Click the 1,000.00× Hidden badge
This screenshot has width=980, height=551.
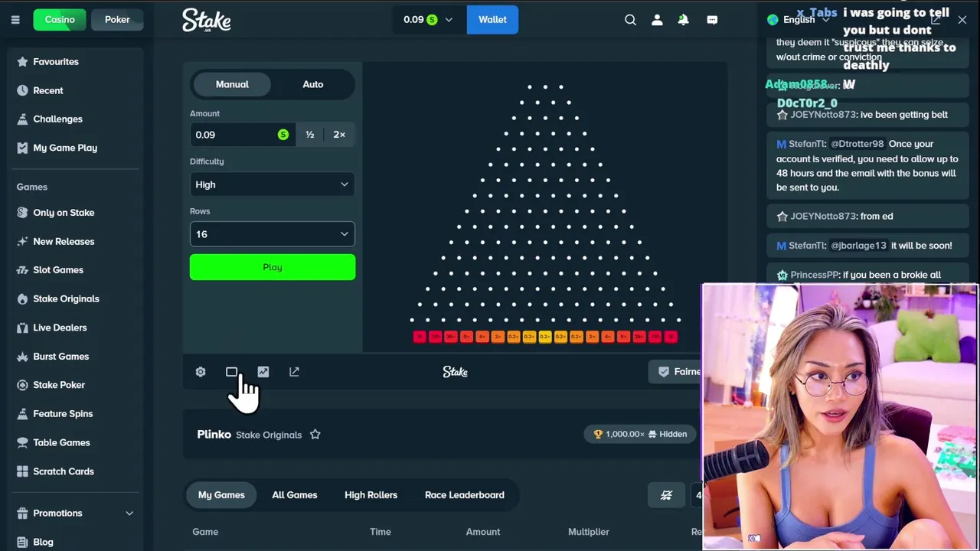[641, 434]
